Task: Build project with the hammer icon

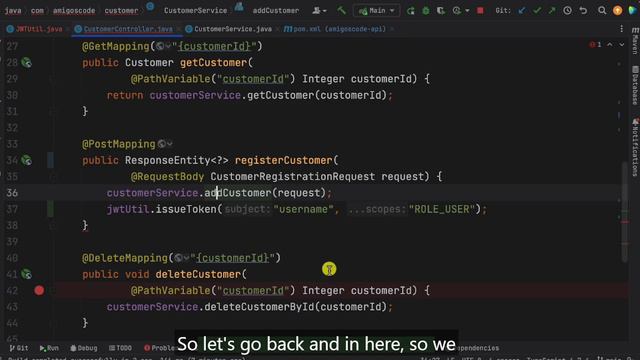Action: (341, 10)
